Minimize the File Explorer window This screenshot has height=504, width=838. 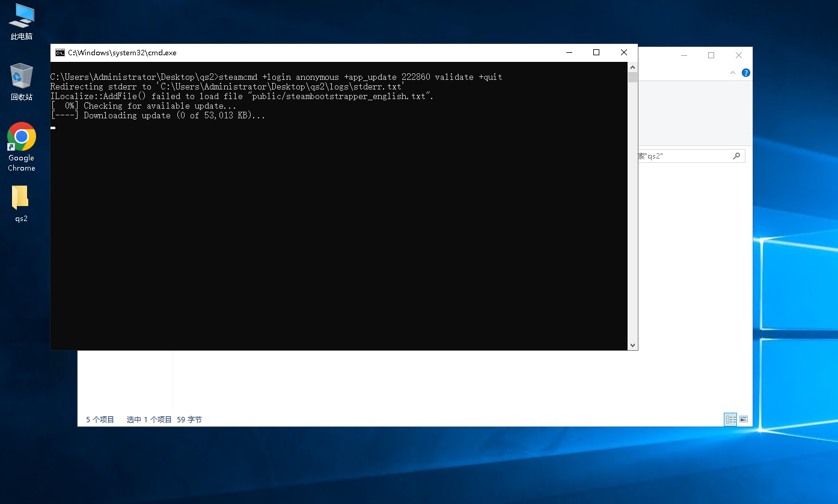684,56
